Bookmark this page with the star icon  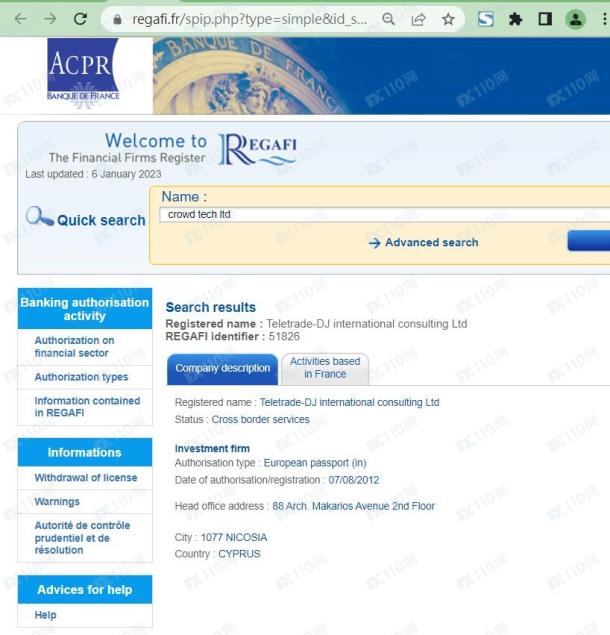click(448, 19)
